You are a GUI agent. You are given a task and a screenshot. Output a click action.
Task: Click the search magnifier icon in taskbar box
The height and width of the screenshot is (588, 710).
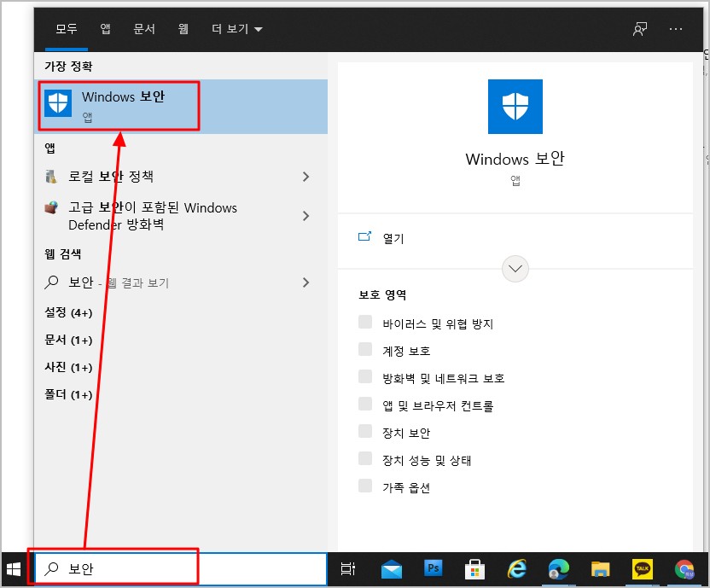point(51,568)
